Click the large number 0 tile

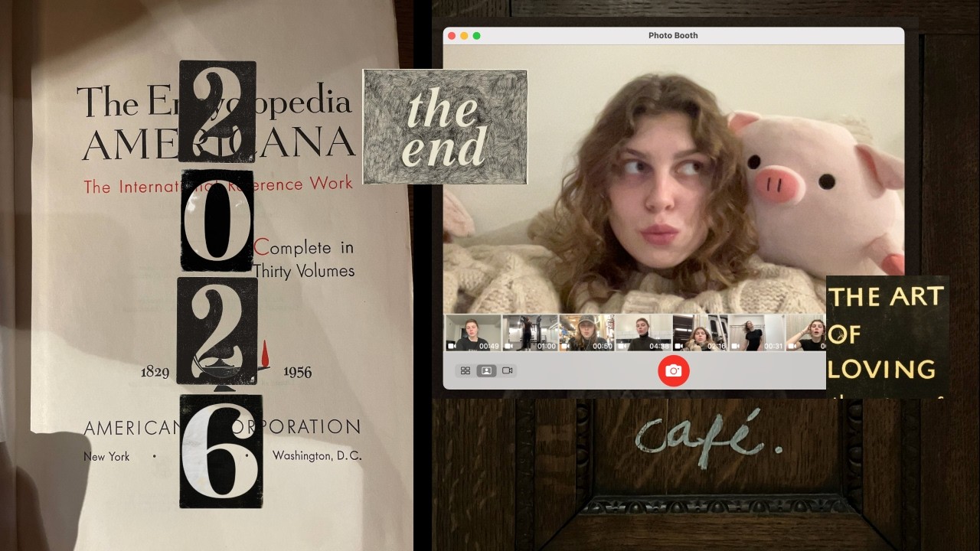[217, 220]
